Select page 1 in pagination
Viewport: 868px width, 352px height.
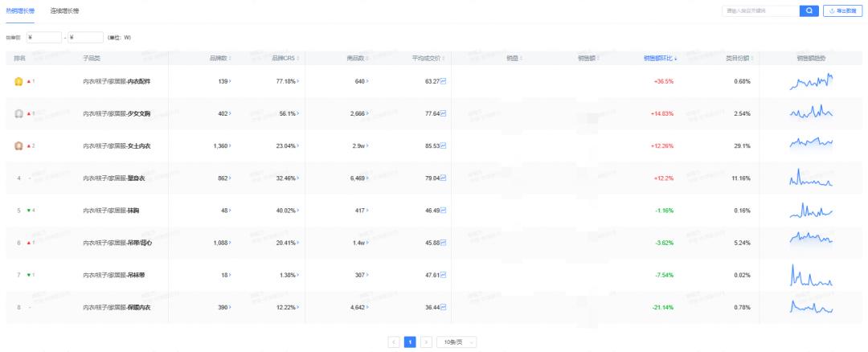pos(410,342)
